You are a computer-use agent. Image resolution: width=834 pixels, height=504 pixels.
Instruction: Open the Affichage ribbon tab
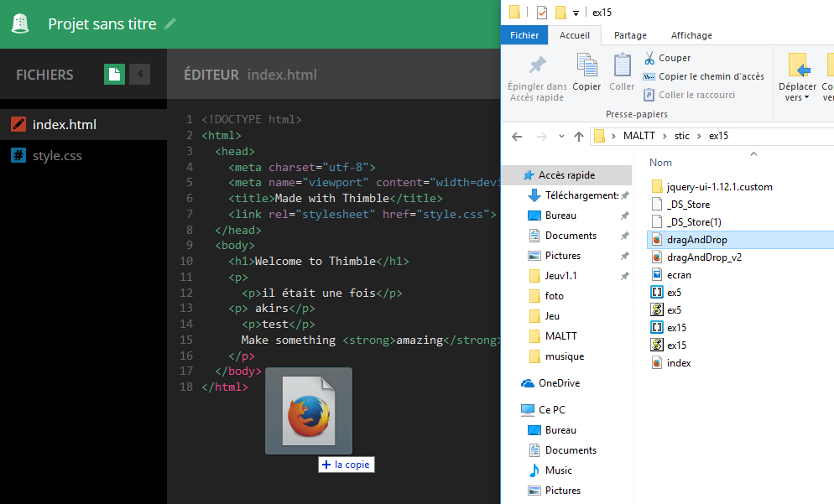(691, 35)
